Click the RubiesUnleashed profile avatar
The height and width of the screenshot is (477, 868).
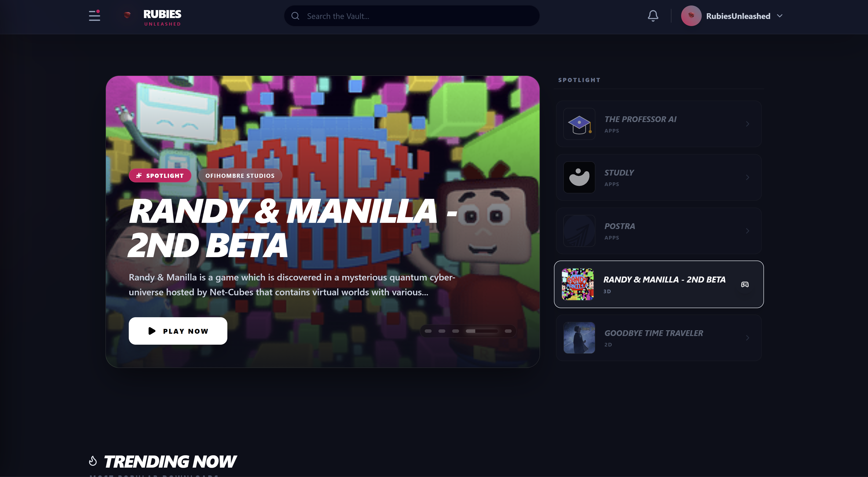coord(691,16)
